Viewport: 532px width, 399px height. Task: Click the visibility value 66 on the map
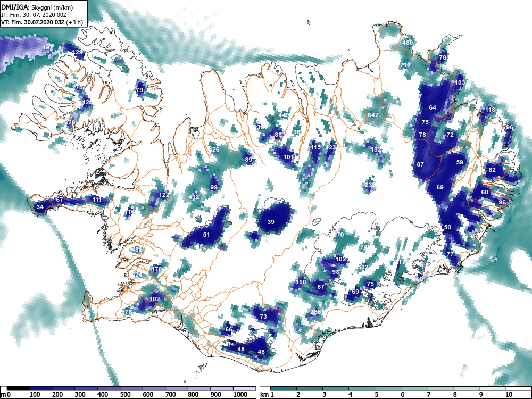(x=229, y=329)
